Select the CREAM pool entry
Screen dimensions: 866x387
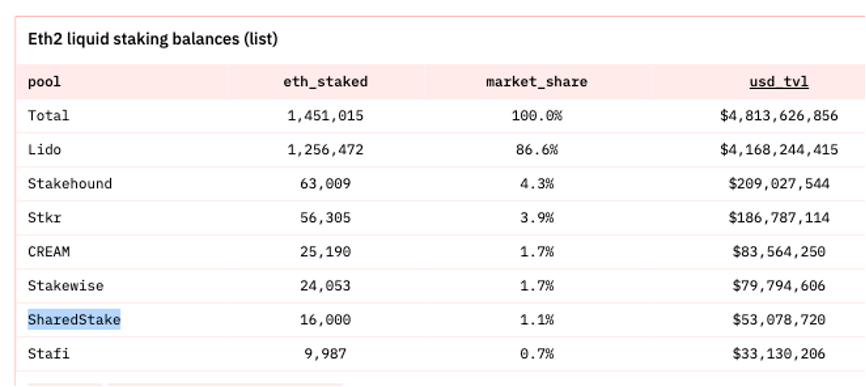point(49,252)
